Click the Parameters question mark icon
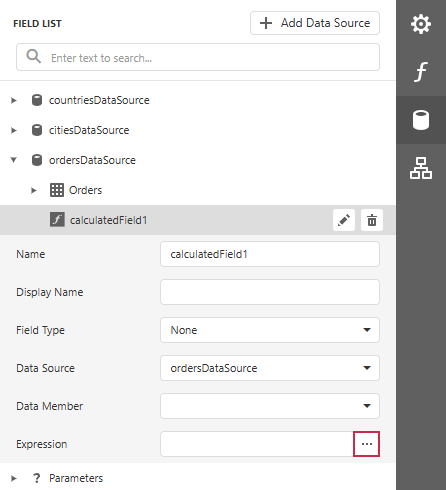Viewport: 446px width, 490px height. [37, 478]
